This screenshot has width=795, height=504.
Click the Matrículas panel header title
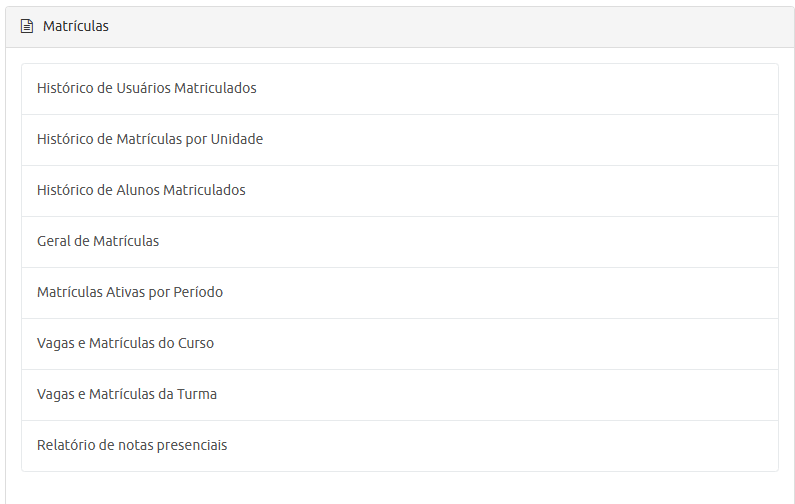pyautogui.click(x=76, y=27)
